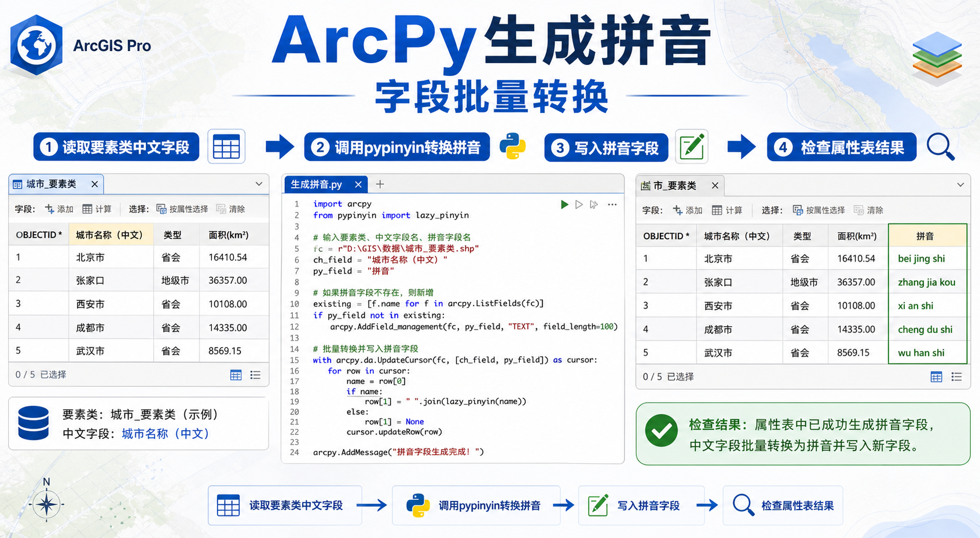This screenshot has height=538, width=980.
Task: Click the table grid icon beside step 1
Action: pyautogui.click(x=226, y=147)
